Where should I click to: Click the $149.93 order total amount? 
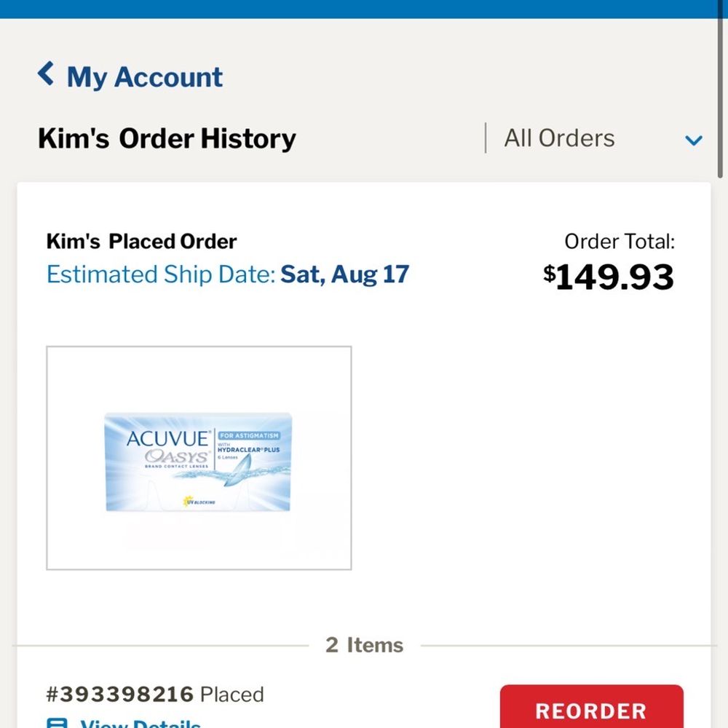click(x=608, y=277)
